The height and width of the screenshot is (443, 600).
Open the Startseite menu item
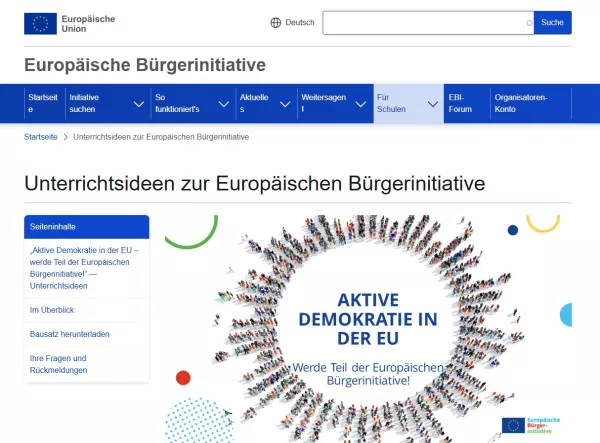[x=43, y=103]
